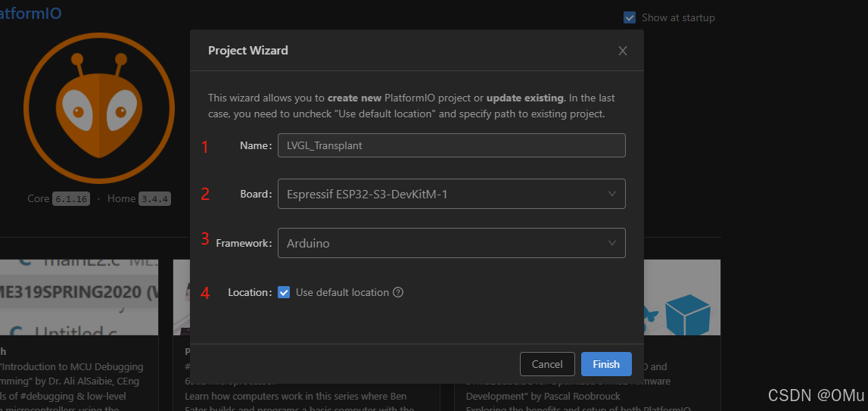
Task: Click the Core version badge 6.1.16
Action: (71, 199)
